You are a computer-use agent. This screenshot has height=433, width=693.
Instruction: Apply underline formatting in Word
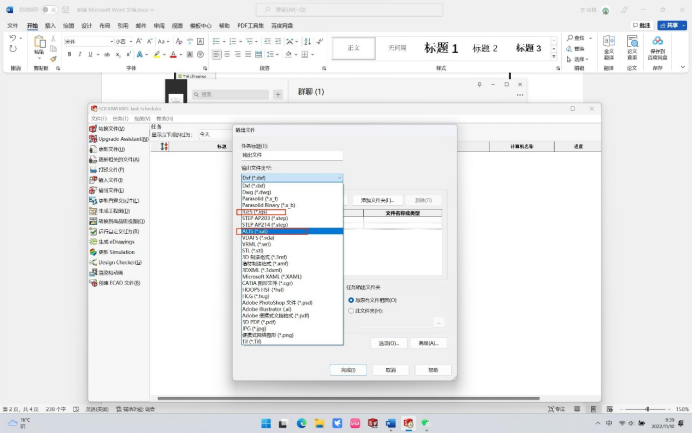pyautogui.click(x=90, y=54)
